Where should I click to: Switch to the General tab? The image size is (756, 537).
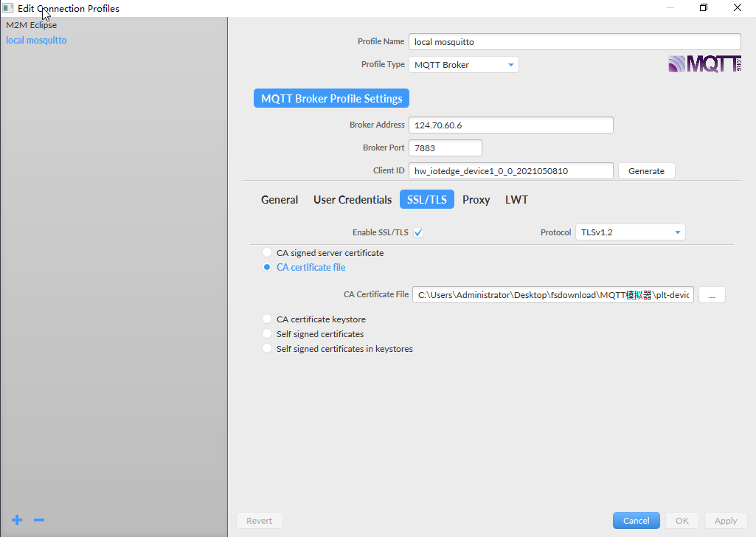[x=280, y=200]
